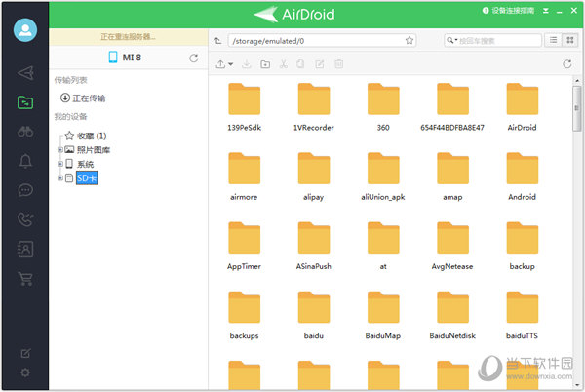The image size is (585, 392).
Task: Select the Files folder sidebar icon
Action: pos(25,102)
